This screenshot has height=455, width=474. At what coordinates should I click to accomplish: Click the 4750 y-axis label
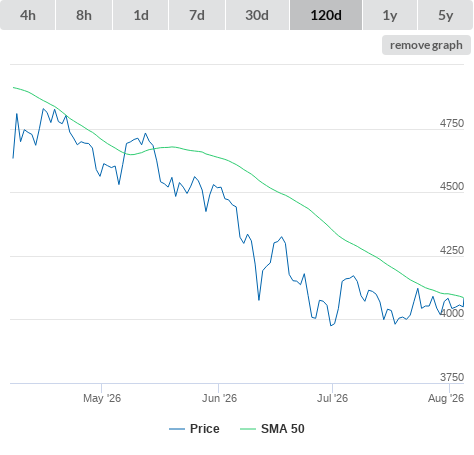click(x=452, y=123)
